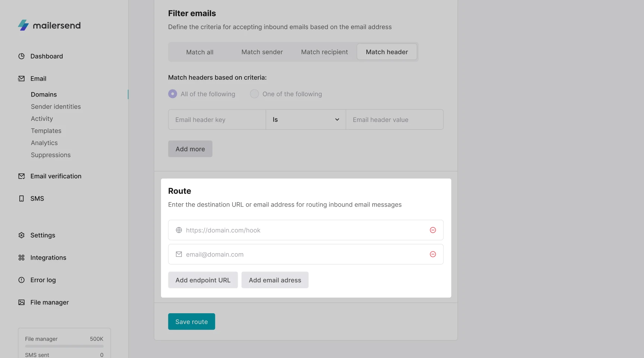
Task: Select the 'All of the following' radio
Action: pyautogui.click(x=173, y=94)
